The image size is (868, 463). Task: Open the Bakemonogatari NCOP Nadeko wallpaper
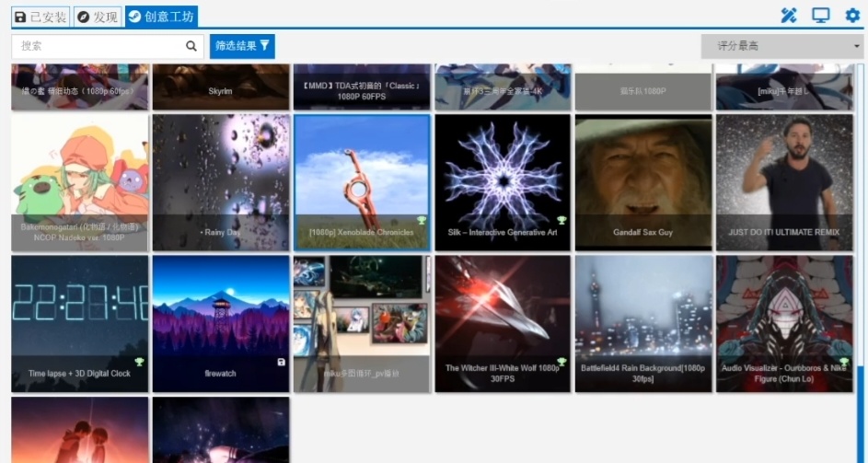click(80, 183)
